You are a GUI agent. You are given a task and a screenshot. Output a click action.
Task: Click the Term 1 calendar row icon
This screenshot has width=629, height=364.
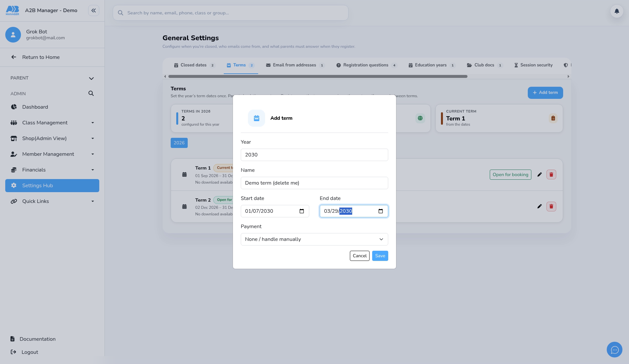[184, 174]
